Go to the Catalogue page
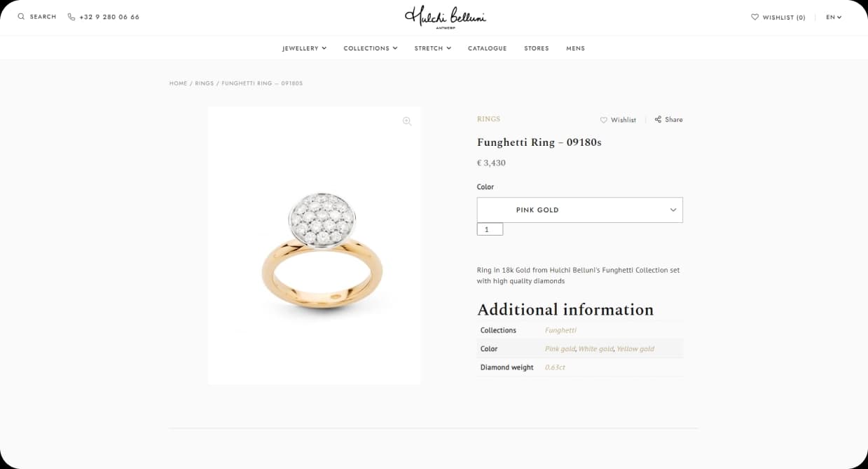Viewport: 868px width, 469px height. (x=487, y=48)
